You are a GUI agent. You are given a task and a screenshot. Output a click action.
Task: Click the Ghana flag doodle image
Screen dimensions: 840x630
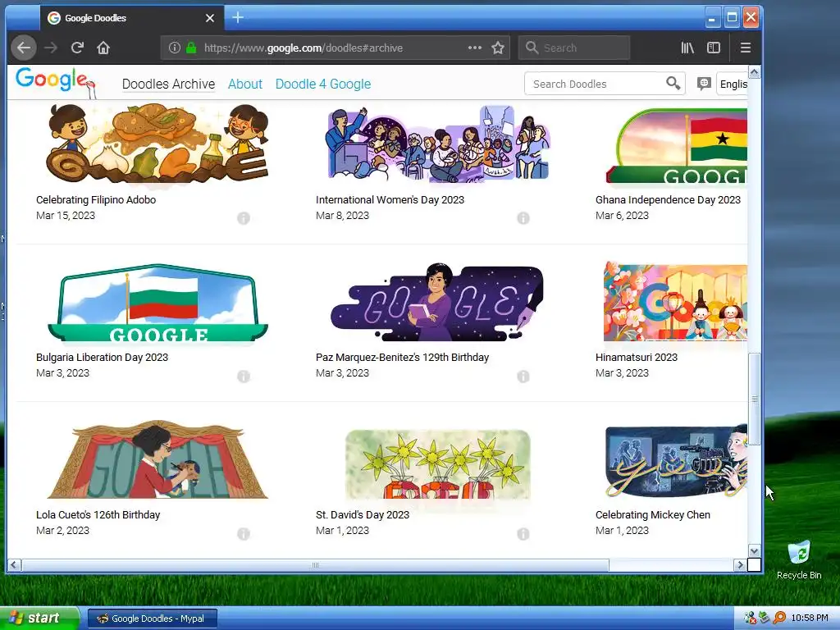pyautogui.click(x=677, y=146)
